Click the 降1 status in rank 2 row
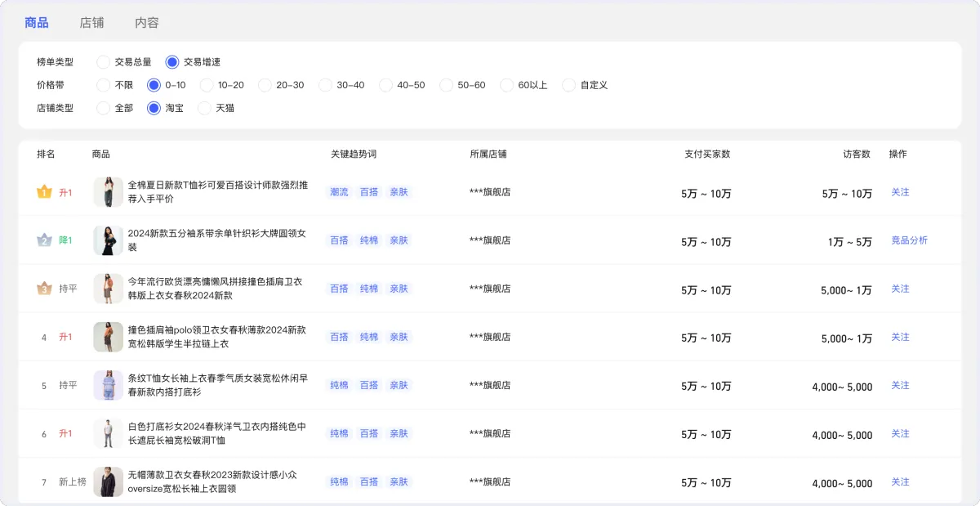 (65, 240)
